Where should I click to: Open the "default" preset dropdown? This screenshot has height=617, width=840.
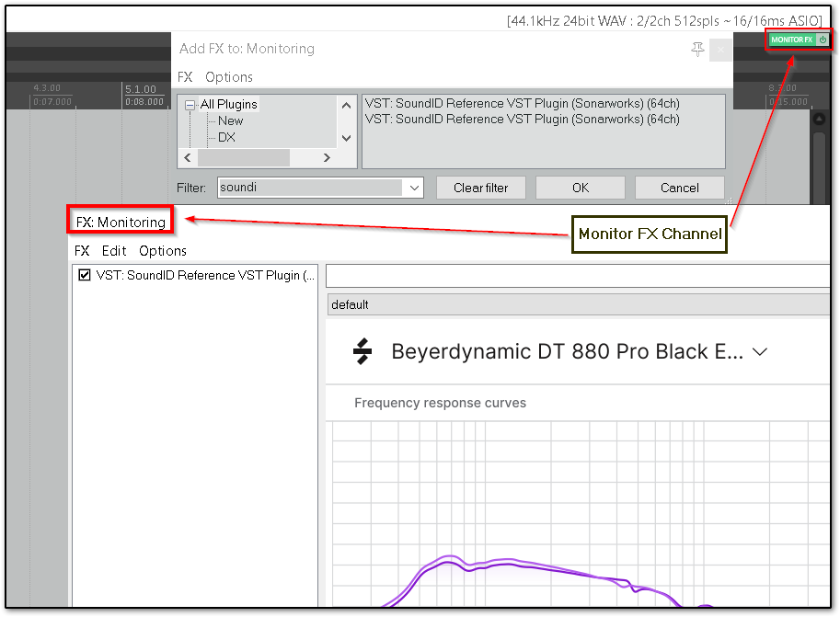578,304
